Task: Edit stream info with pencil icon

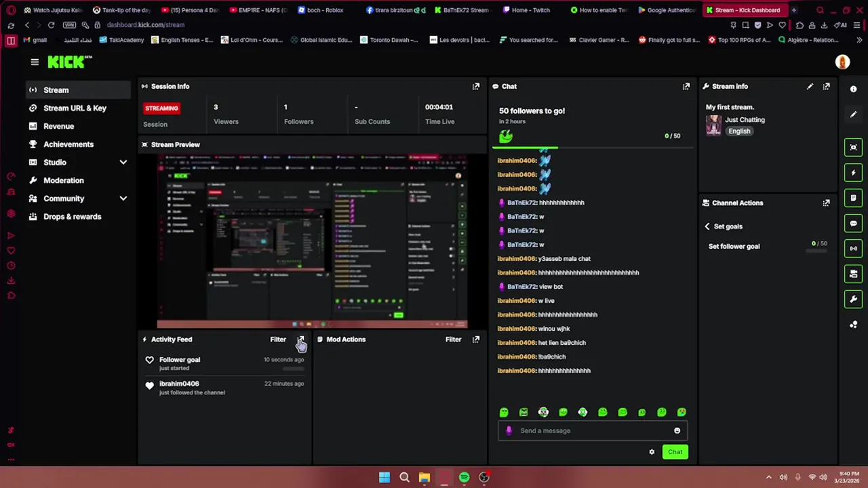Action: [810, 86]
